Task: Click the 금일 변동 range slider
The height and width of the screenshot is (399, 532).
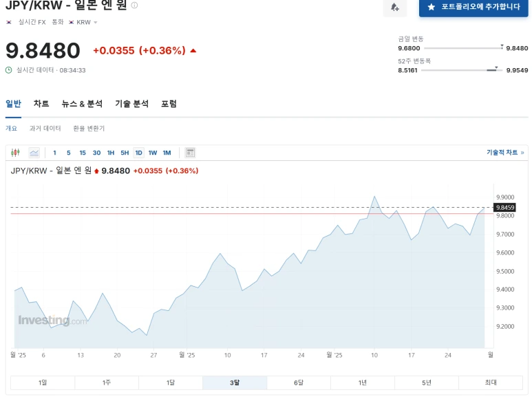Action: [x=463, y=48]
